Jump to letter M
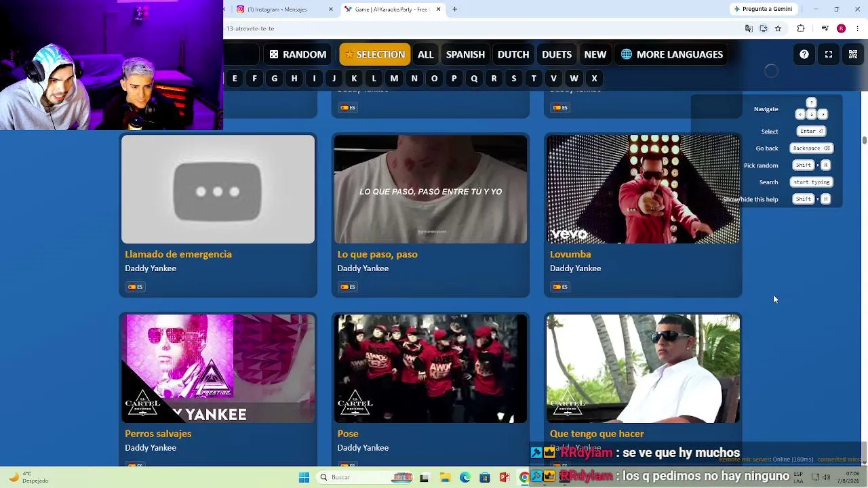868x488 pixels. point(394,79)
